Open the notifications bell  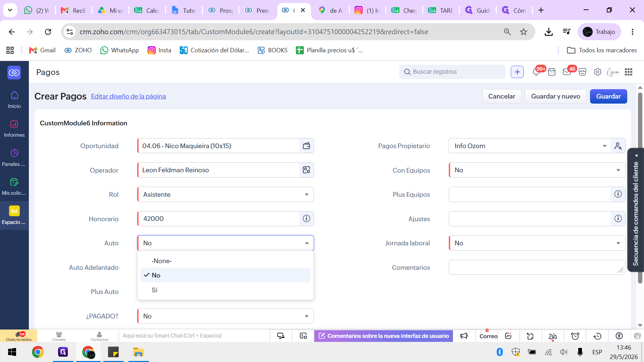click(536, 72)
